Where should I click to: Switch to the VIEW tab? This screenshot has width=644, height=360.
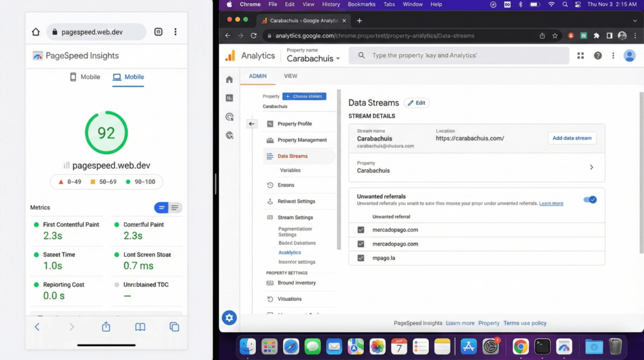tap(291, 76)
